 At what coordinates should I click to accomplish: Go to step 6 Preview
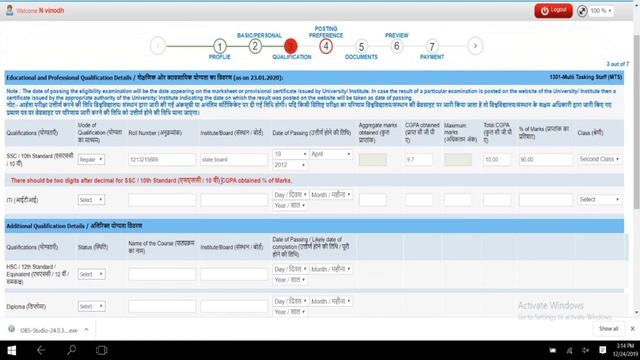tap(396, 46)
